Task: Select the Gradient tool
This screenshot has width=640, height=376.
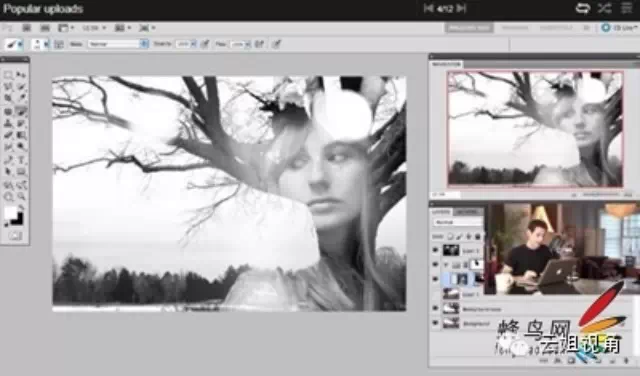Action: click(22, 135)
